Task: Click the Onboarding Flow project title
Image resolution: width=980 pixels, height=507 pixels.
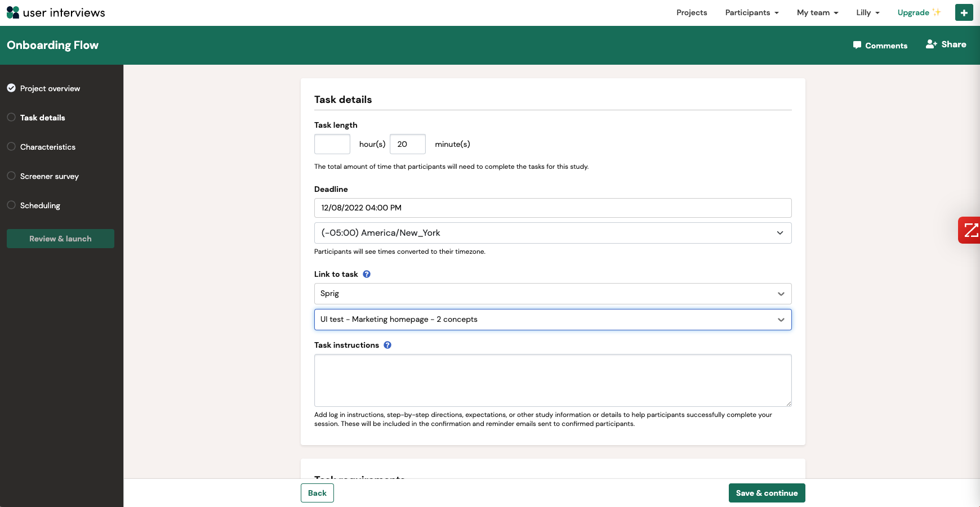Action: point(52,45)
